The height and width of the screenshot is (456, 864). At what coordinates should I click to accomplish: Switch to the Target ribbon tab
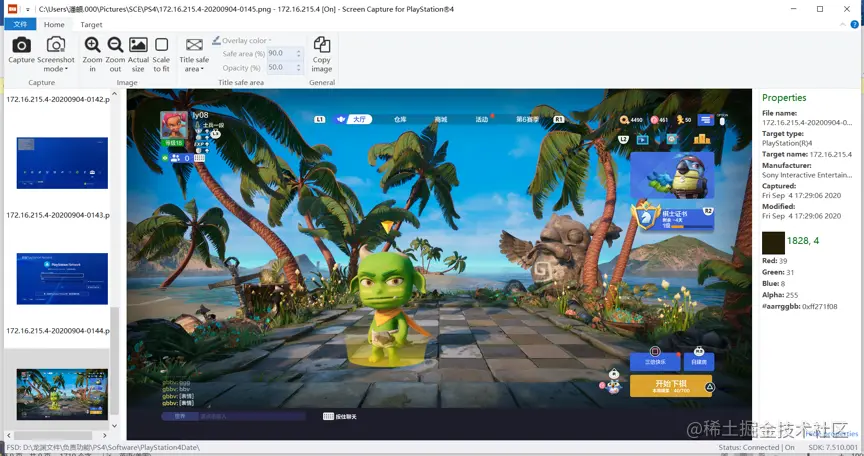[91, 24]
